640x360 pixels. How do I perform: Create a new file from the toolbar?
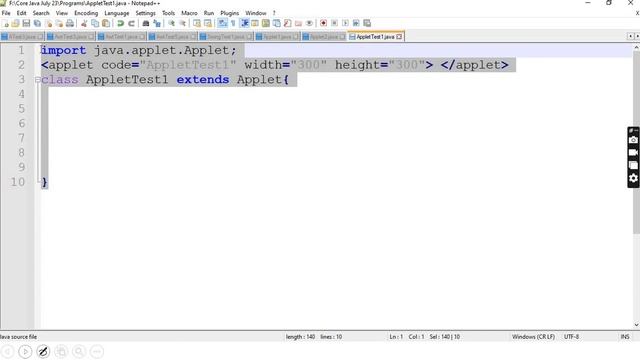5,23
